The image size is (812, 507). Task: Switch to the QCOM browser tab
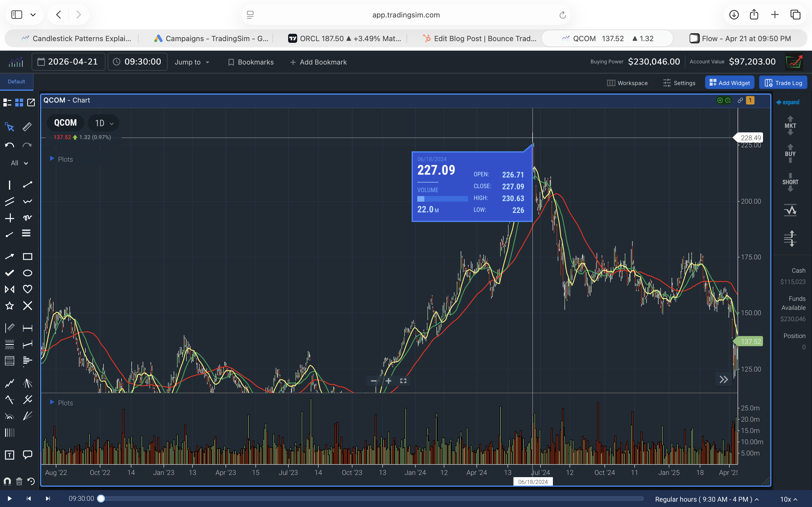[607, 38]
